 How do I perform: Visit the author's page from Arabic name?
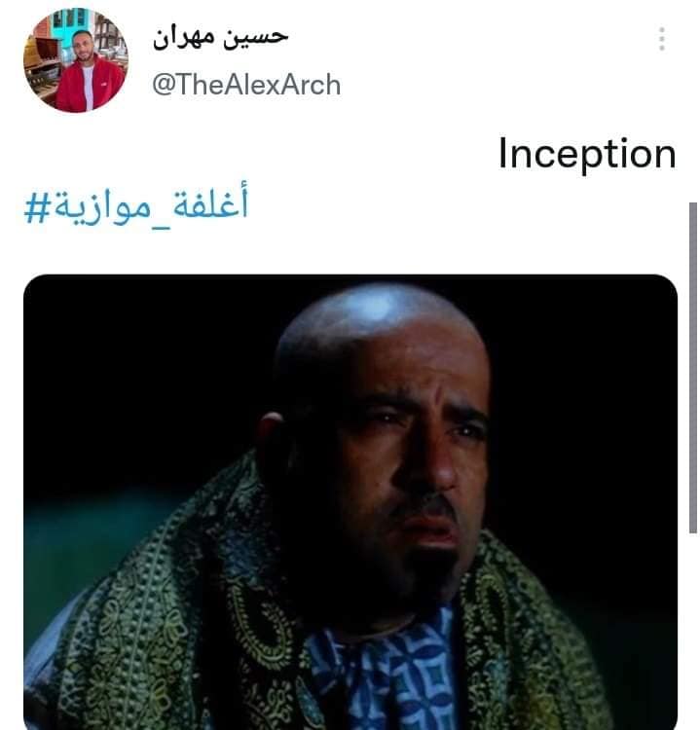point(220,37)
